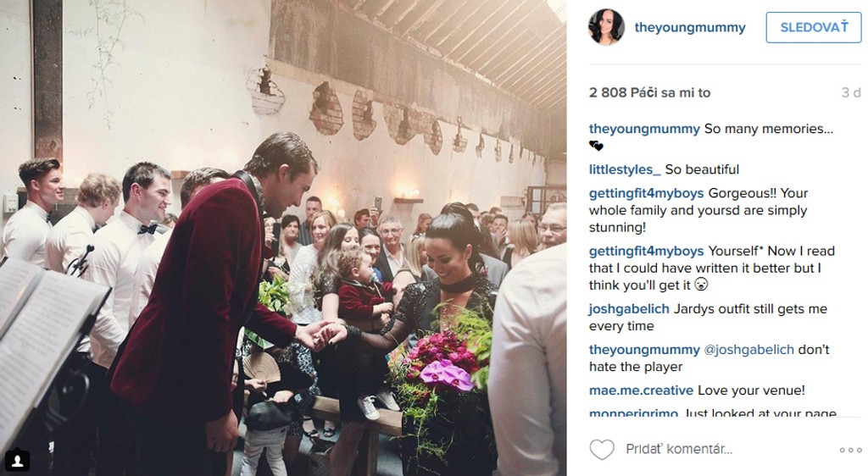Follow with the SLEDOVAŤ button

pos(814,27)
